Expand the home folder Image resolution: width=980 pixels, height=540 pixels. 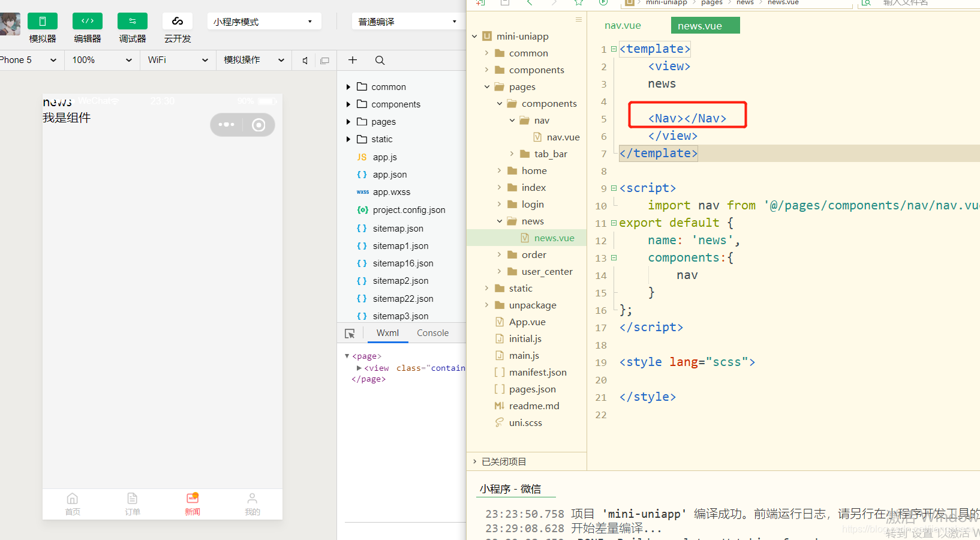point(499,171)
